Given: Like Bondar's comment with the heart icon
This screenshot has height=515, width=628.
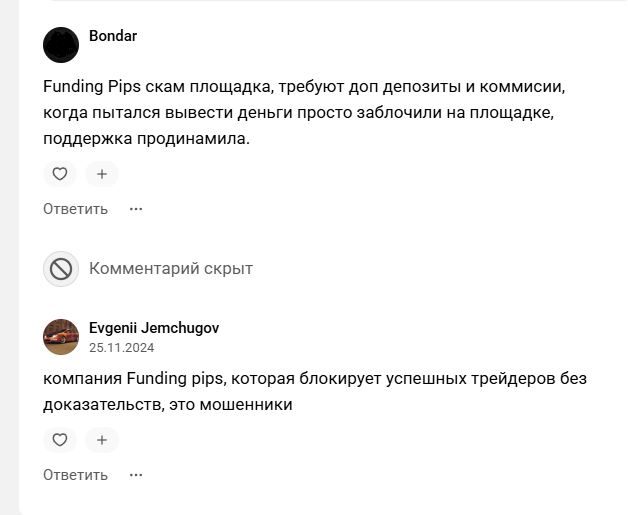Looking at the screenshot, I should coord(60,174).
